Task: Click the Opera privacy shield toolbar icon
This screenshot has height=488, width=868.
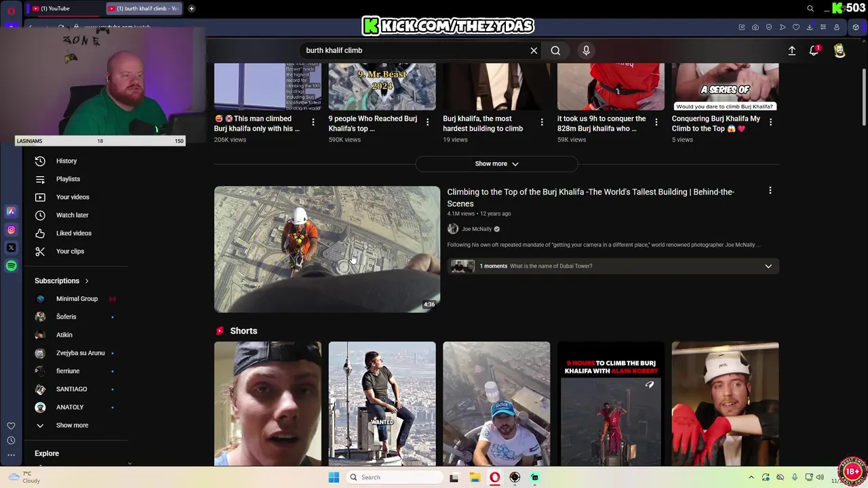Action: [x=769, y=27]
